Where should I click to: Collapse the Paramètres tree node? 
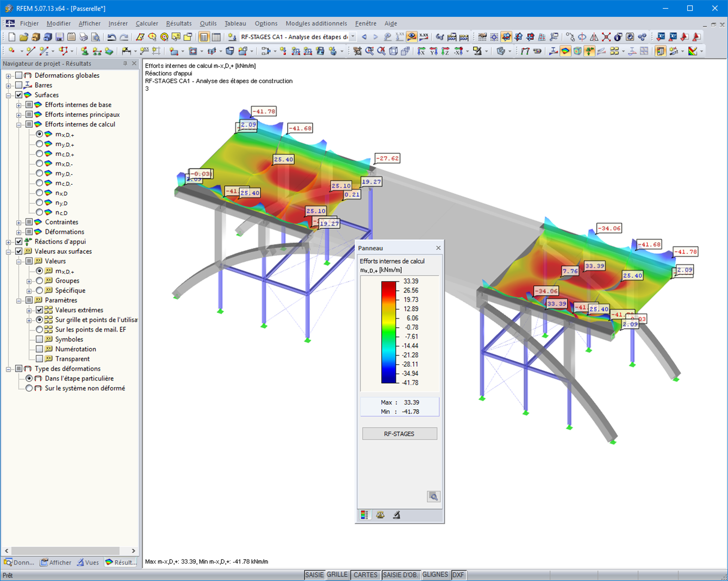point(19,301)
